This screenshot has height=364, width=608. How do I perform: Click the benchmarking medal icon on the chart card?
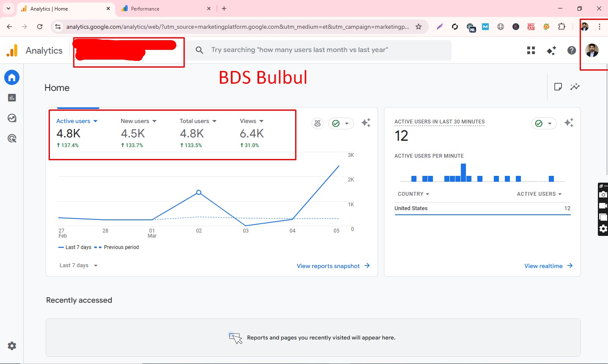point(318,123)
